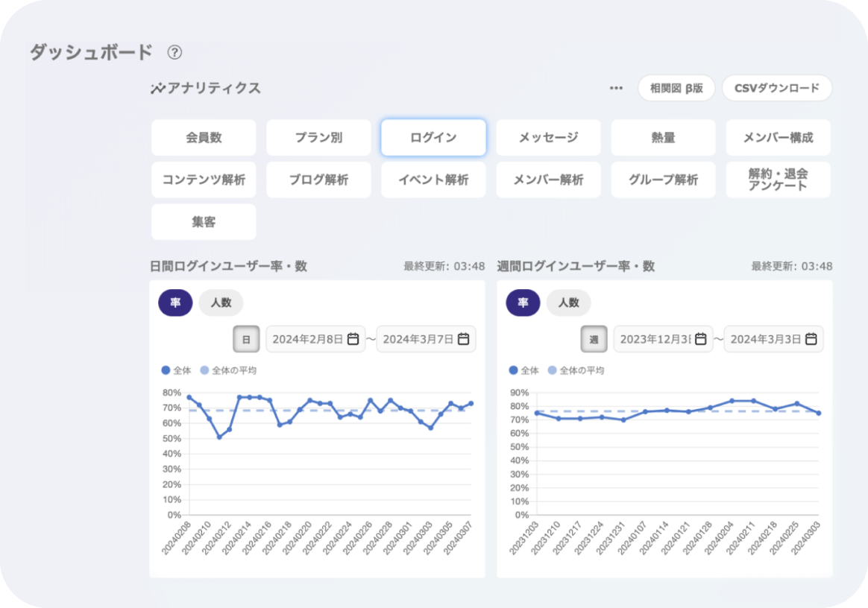Switch weekly chart to 人数 view
This screenshot has width=868, height=608.
pyautogui.click(x=568, y=303)
